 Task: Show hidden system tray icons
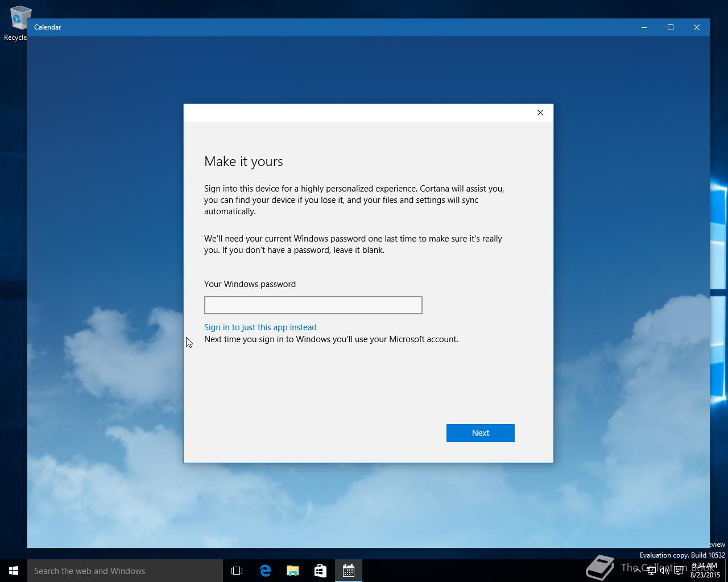[x=637, y=571]
